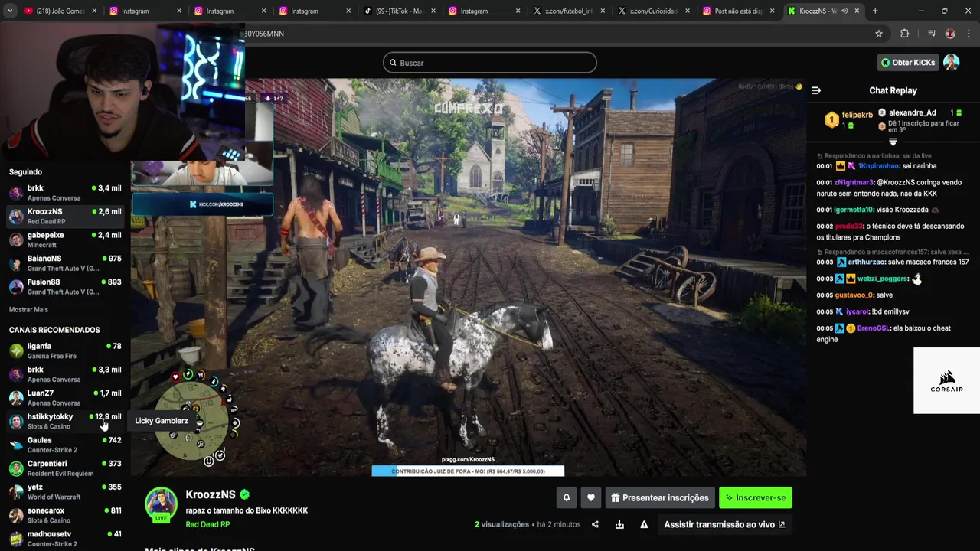Open hstikkytokky channel in recommended list
The height and width of the screenshot is (551, 980).
point(65,422)
